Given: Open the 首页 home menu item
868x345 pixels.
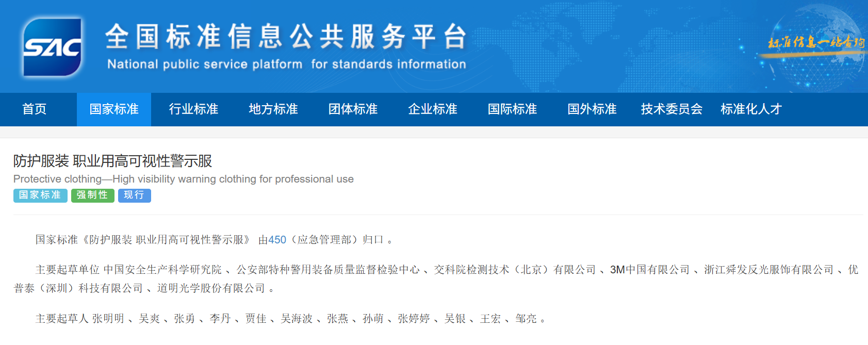Looking at the screenshot, I should [x=35, y=109].
